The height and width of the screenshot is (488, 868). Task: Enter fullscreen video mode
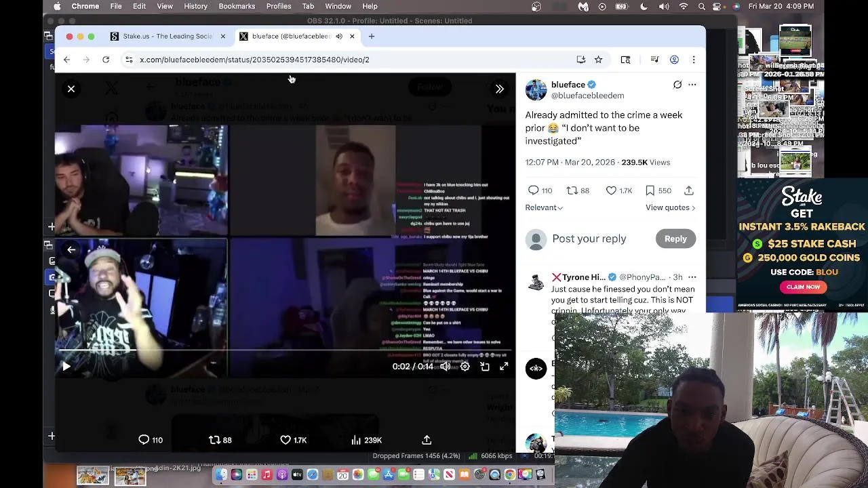coord(504,367)
